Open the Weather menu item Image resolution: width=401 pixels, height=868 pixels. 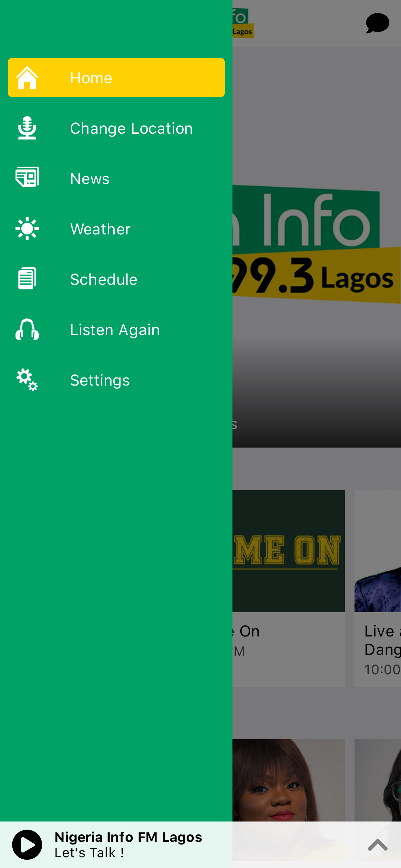[x=116, y=229]
